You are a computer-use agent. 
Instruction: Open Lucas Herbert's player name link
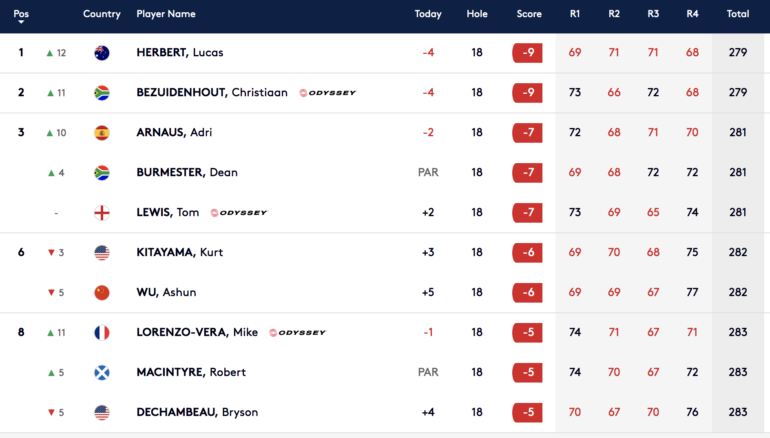pos(180,53)
